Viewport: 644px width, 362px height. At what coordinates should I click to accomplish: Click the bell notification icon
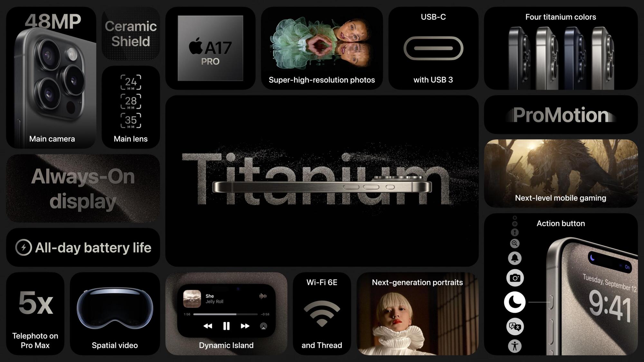[515, 258]
